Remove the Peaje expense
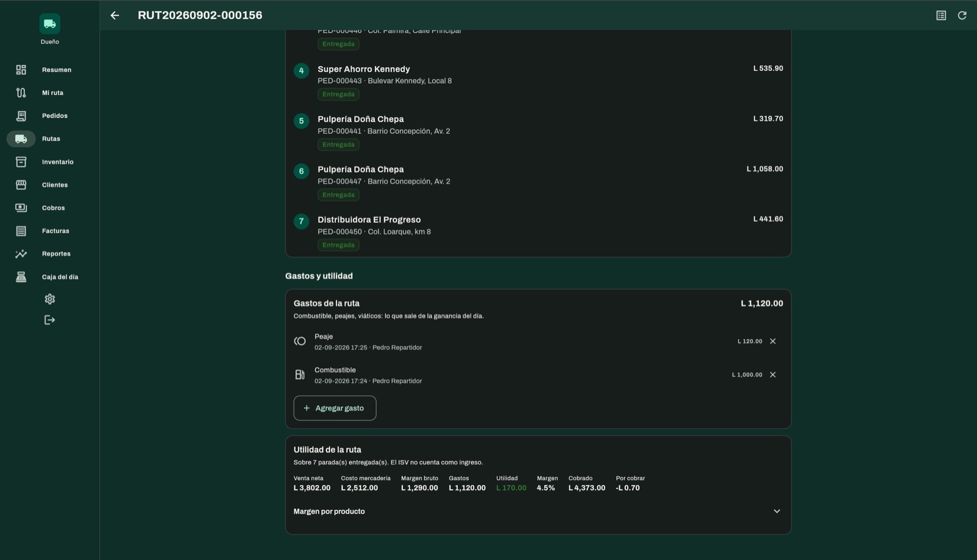The image size is (977, 560). pos(772,341)
